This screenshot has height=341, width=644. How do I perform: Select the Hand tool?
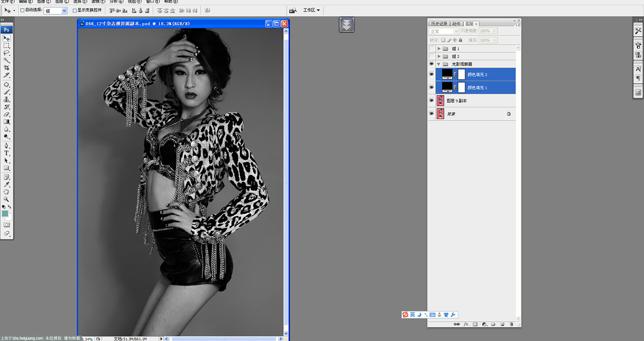[7, 192]
